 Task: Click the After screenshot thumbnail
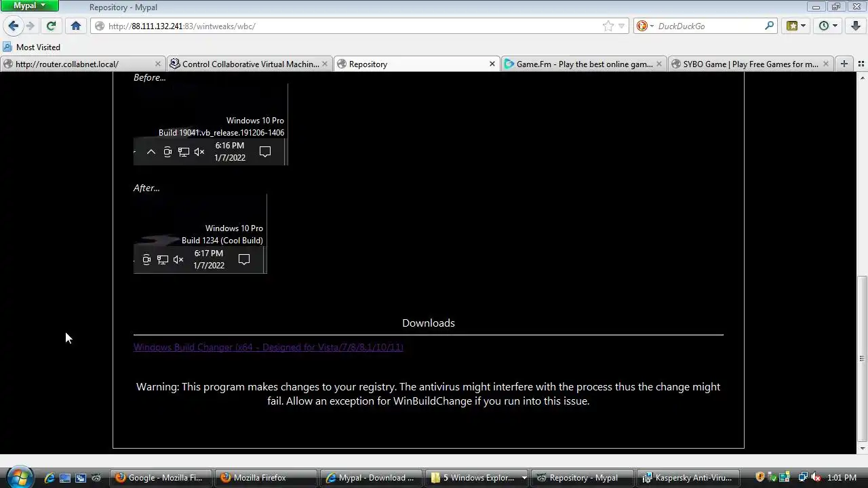pyautogui.click(x=200, y=234)
